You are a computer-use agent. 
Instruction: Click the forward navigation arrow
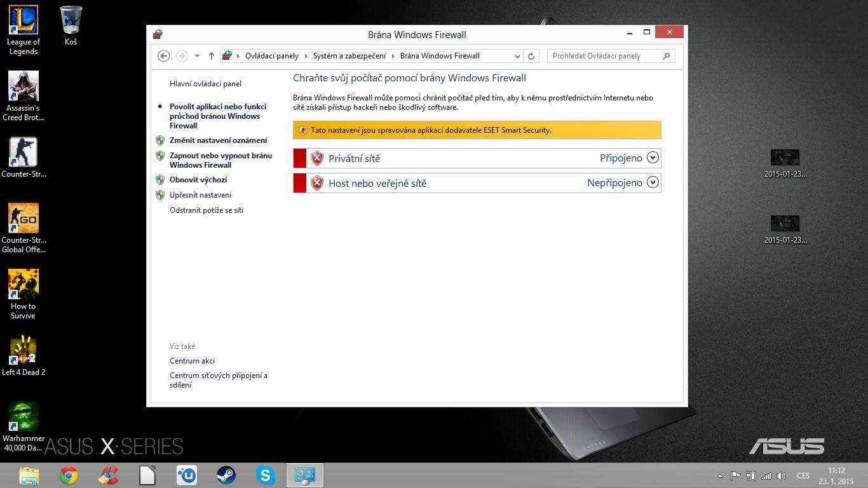[x=182, y=56]
